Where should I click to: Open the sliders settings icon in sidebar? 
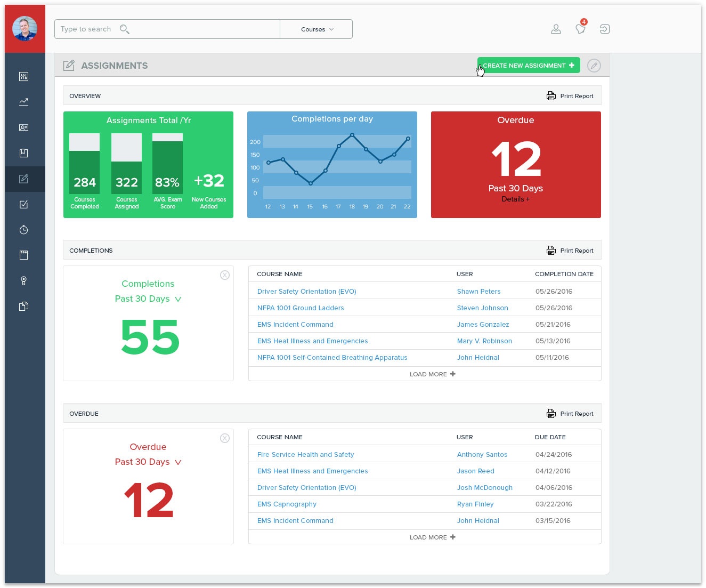23,77
